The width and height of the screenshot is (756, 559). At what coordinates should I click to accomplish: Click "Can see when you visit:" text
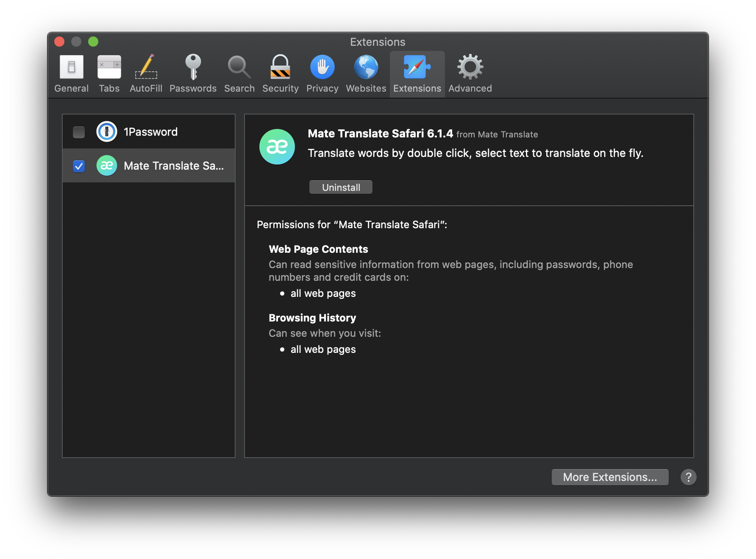325,333
